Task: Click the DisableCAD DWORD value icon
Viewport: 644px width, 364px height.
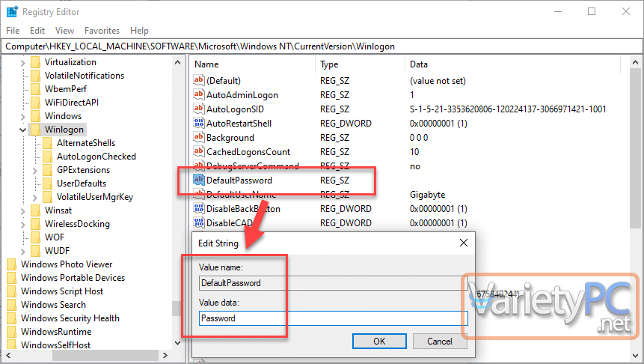Action: click(199, 222)
